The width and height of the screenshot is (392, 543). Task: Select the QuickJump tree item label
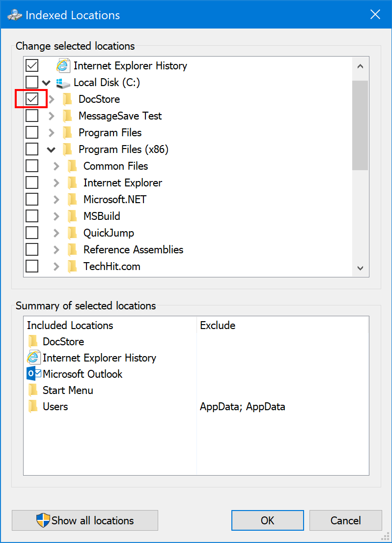coord(109,233)
